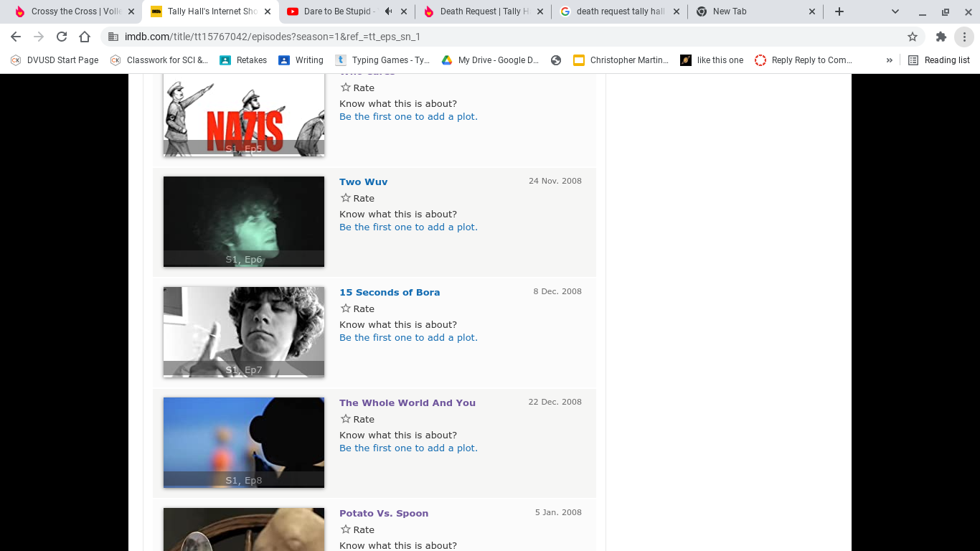Open the tab search dropdown arrow
The image size is (980, 551).
(895, 11)
